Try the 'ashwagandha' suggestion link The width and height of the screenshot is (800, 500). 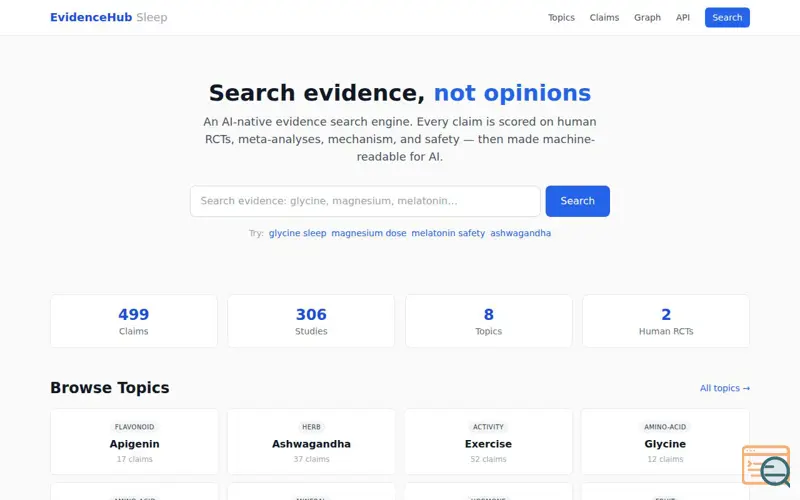click(520, 233)
